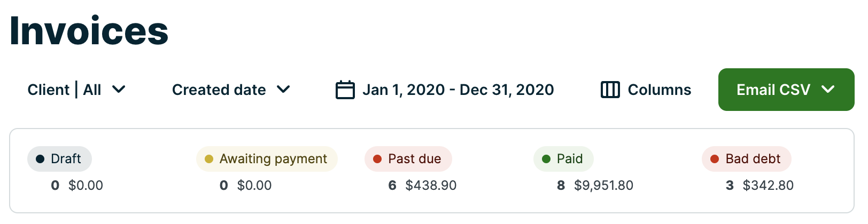
Task: Click the red dot on Past due badge
Action: click(377, 159)
